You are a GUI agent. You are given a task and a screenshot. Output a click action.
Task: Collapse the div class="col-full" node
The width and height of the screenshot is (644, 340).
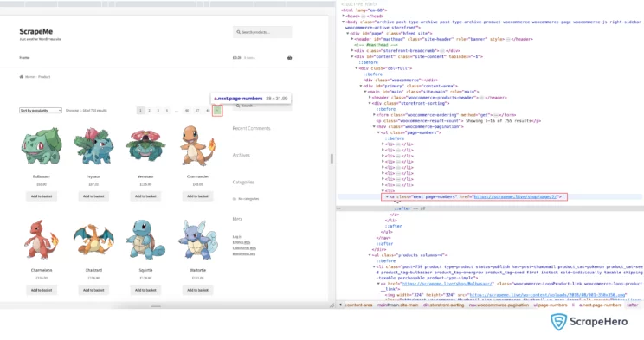(x=357, y=68)
